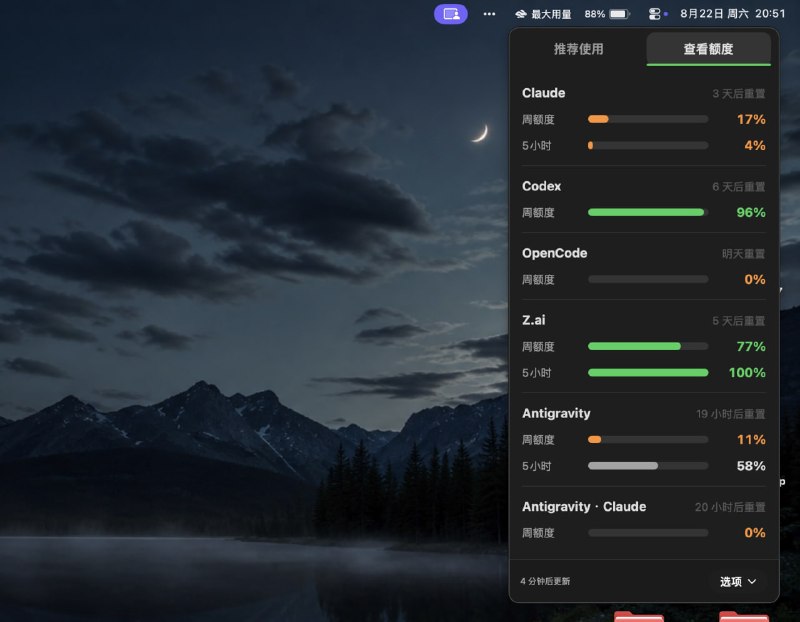Click the Antigravity section heading

click(x=556, y=413)
